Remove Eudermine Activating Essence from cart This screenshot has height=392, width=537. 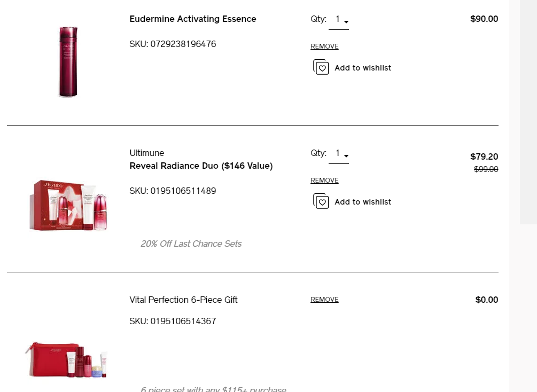pos(324,46)
